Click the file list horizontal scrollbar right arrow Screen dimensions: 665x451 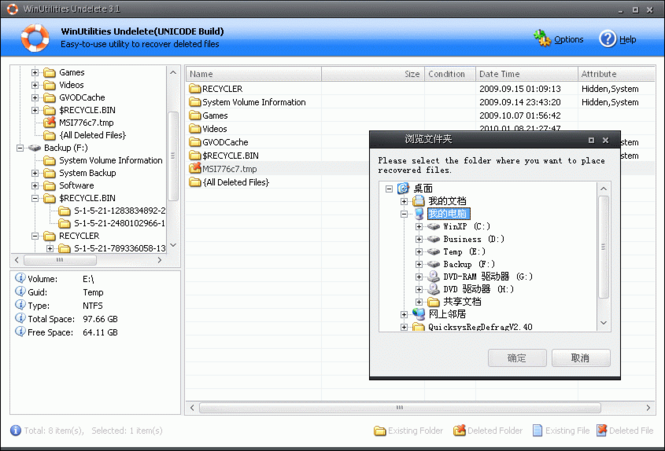coord(648,408)
